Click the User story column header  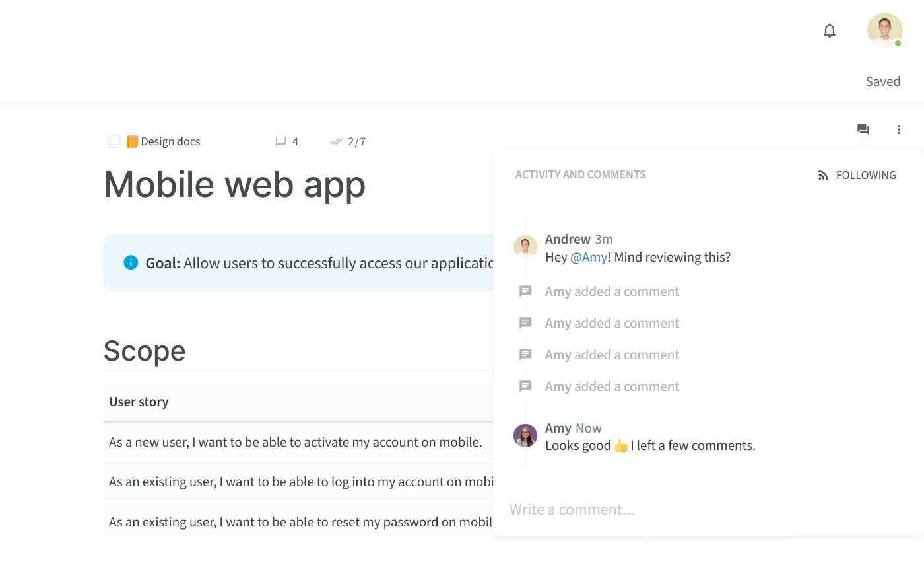tap(139, 402)
